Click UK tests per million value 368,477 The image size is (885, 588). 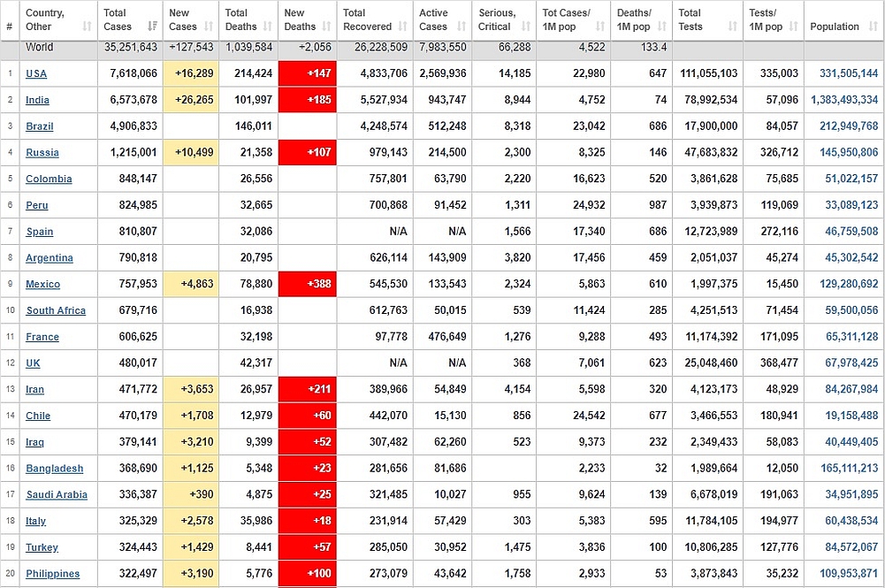(779, 363)
